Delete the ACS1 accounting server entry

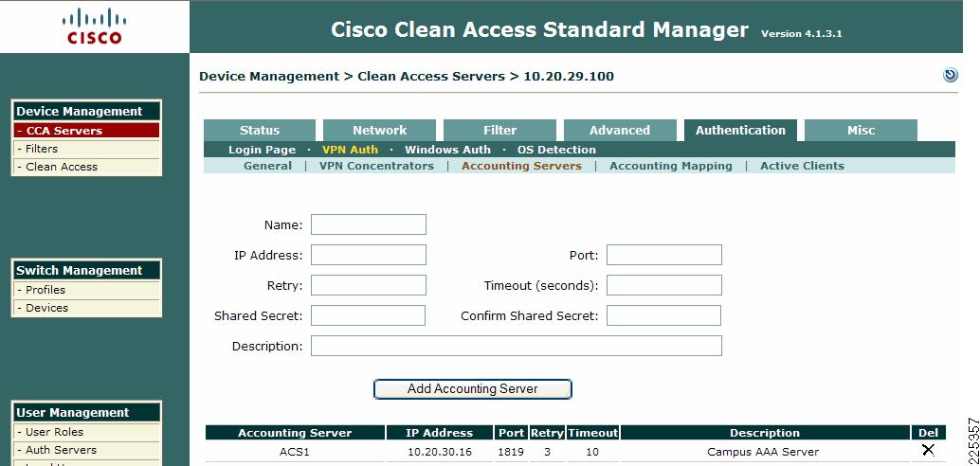pyautogui.click(x=928, y=451)
